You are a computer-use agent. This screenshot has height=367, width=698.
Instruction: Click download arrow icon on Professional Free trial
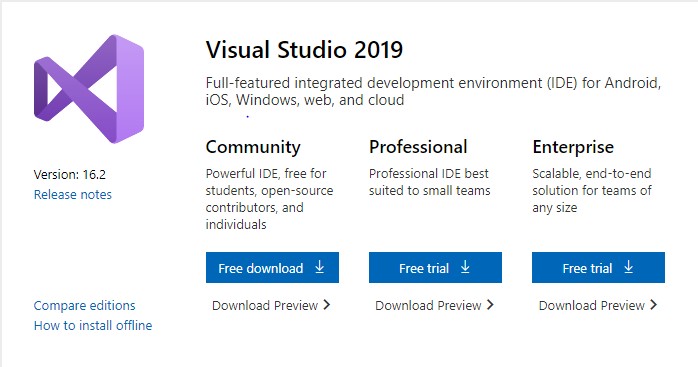click(x=465, y=267)
